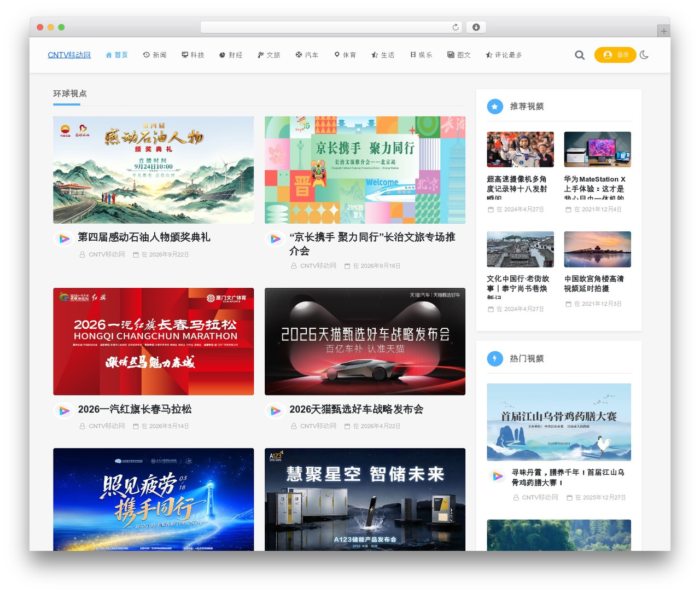Image resolution: width=700 pixels, height=593 pixels.
Task: Click the browser reload icon
Action: point(456,27)
